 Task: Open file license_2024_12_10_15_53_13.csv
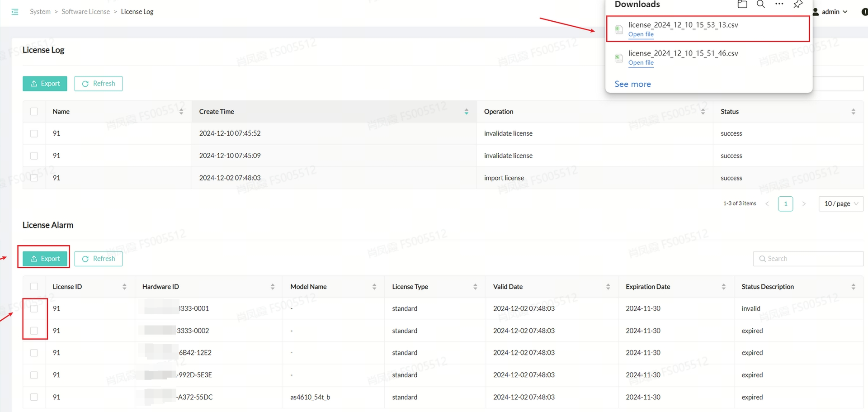641,34
